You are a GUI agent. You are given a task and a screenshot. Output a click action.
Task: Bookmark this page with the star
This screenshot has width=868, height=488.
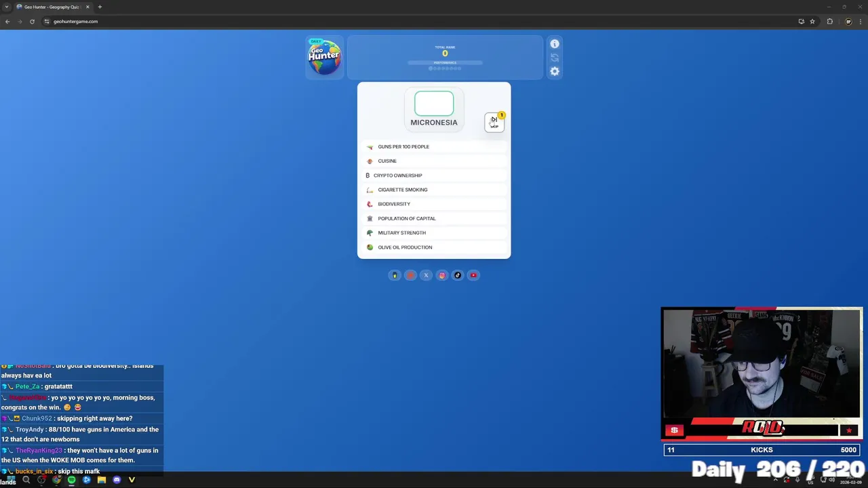coord(812,21)
